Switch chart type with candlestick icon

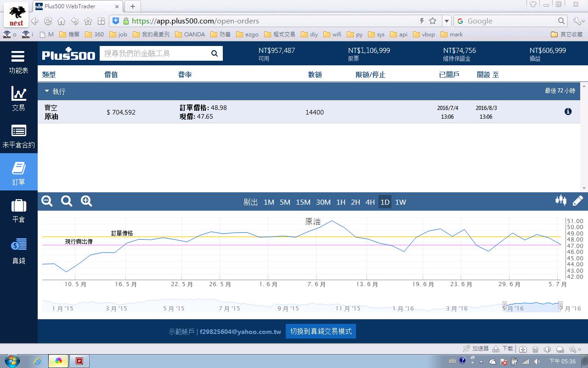(560, 200)
